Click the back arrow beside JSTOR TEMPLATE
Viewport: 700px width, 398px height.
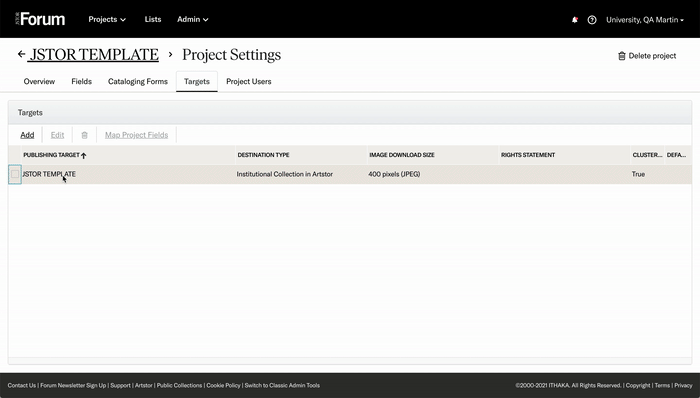point(21,54)
